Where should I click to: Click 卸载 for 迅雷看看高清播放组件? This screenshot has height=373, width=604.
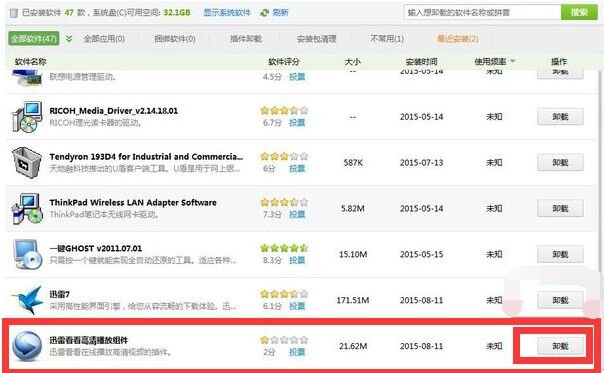[x=560, y=346]
